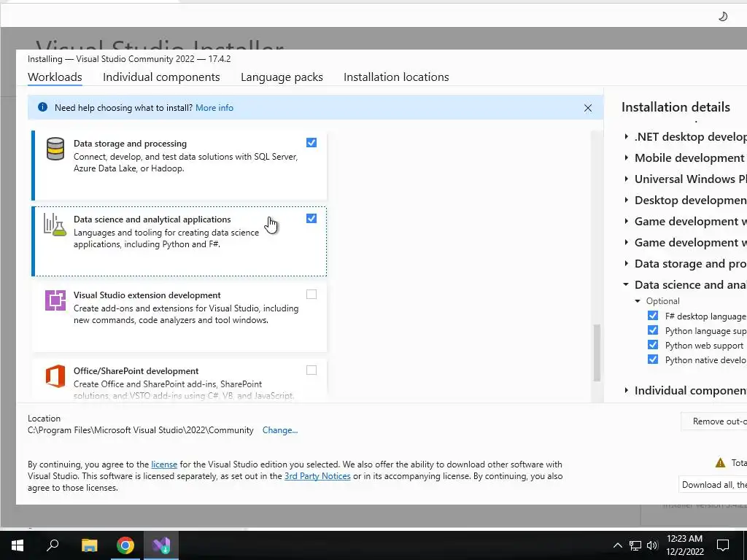This screenshot has height=560, width=747.
Task: Click the warning triangle icon near Total
Action: click(x=720, y=462)
